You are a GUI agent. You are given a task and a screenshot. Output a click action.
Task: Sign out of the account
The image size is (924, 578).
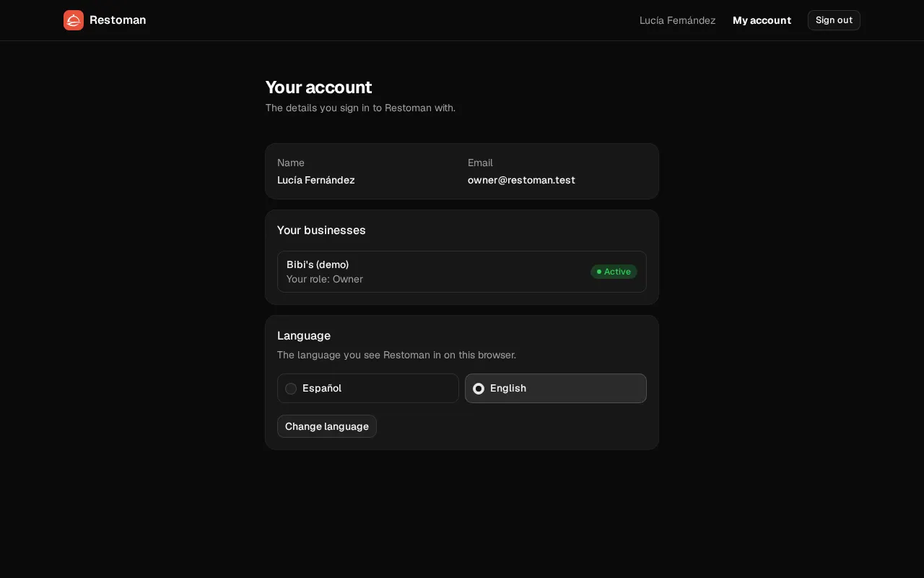pos(834,20)
